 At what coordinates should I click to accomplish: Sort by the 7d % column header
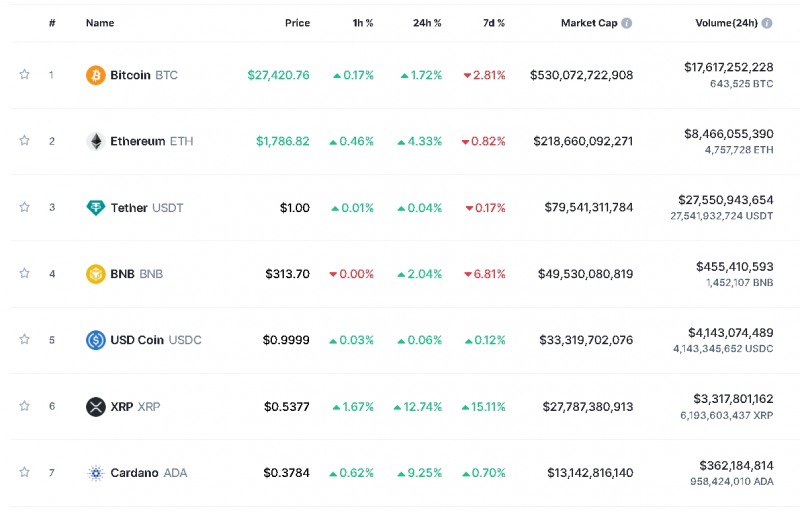(493, 23)
